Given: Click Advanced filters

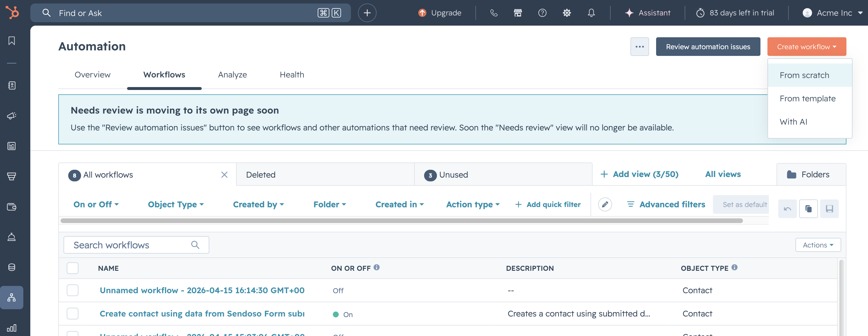Looking at the screenshot, I should coord(666,204).
